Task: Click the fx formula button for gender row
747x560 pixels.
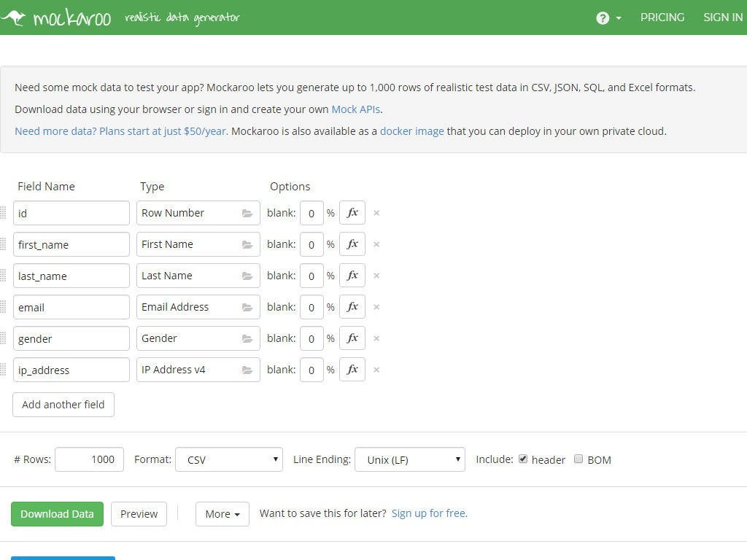Action: point(352,338)
